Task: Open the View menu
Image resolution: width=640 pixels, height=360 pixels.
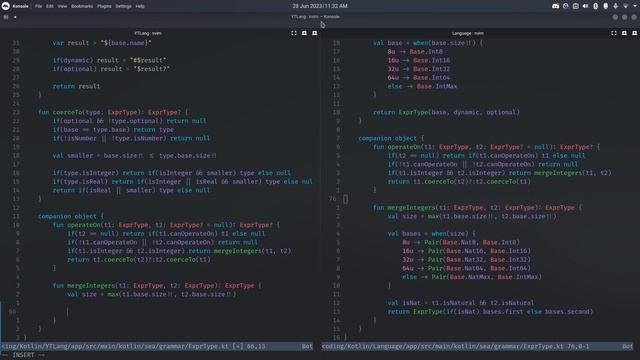Action: (x=62, y=6)
